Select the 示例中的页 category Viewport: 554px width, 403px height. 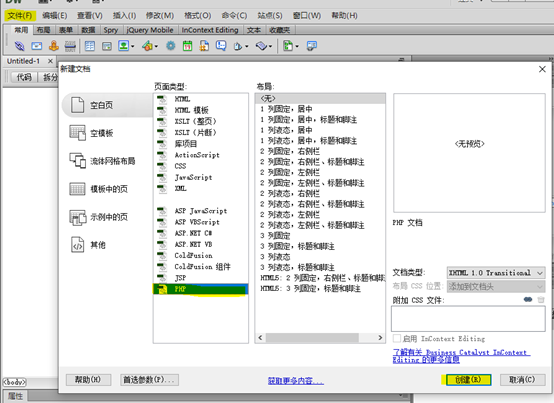(99, 217)
